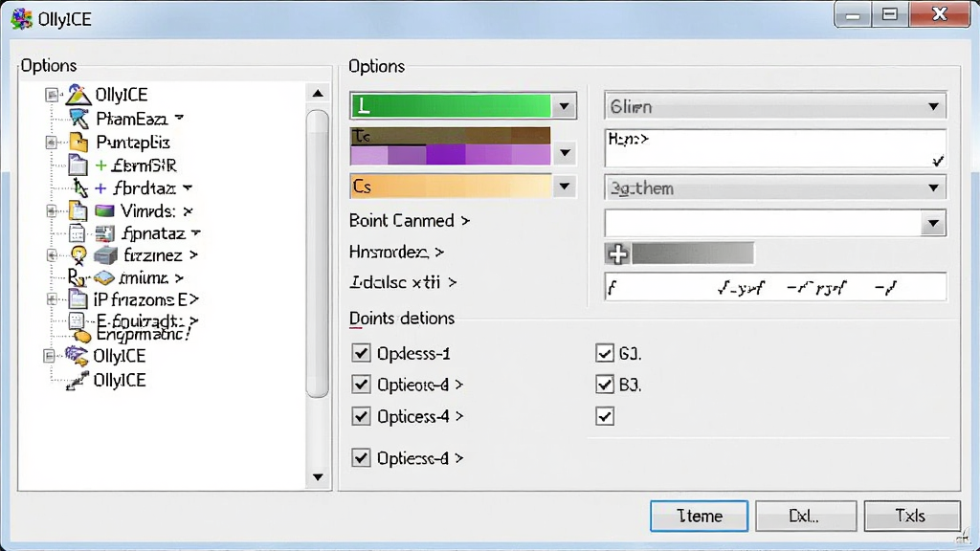Click inside the Hzn> text field
This screenshot has height=551, width=980.
(775, 148)
